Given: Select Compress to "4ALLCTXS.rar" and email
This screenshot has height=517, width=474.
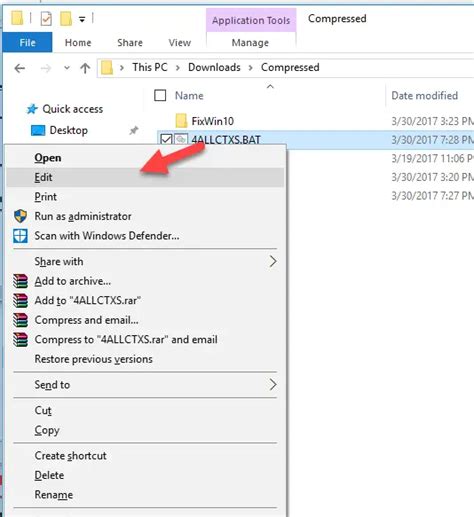Looking at the screenshot, I should click(145, 339).
